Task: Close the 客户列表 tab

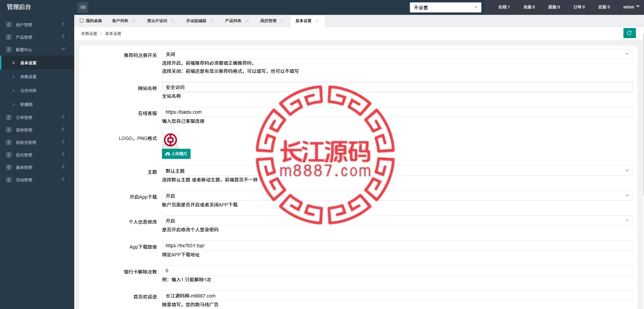Action: [x=134, y=21]
